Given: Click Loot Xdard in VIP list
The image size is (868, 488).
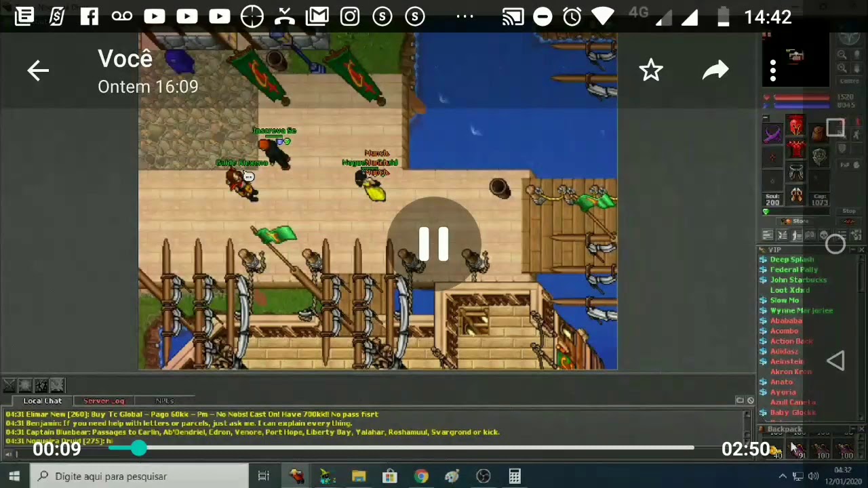Looking at the screenshot, I should [x=789, y=290].
